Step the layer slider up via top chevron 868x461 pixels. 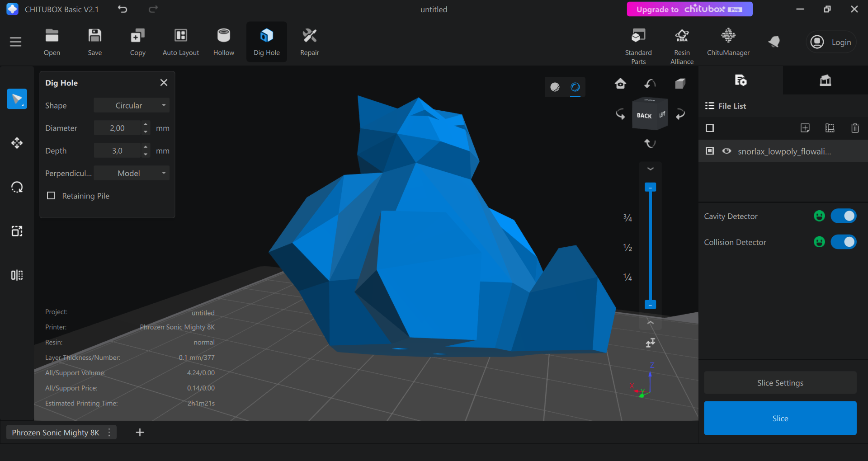[x=651, y=169]
